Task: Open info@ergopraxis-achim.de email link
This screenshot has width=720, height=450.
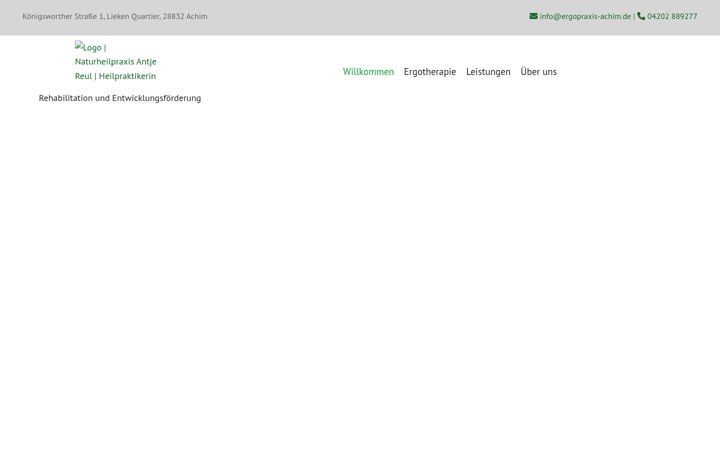Action: [585, 17]
